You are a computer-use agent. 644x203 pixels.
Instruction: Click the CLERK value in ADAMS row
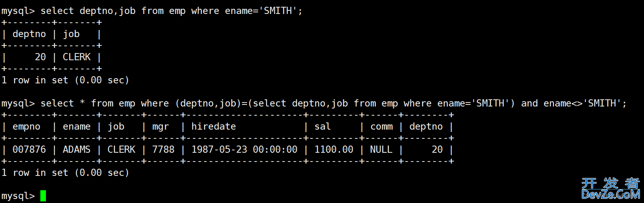121,150
